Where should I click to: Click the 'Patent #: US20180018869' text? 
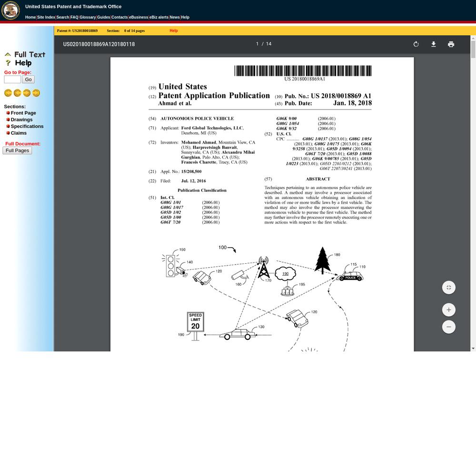78,30
